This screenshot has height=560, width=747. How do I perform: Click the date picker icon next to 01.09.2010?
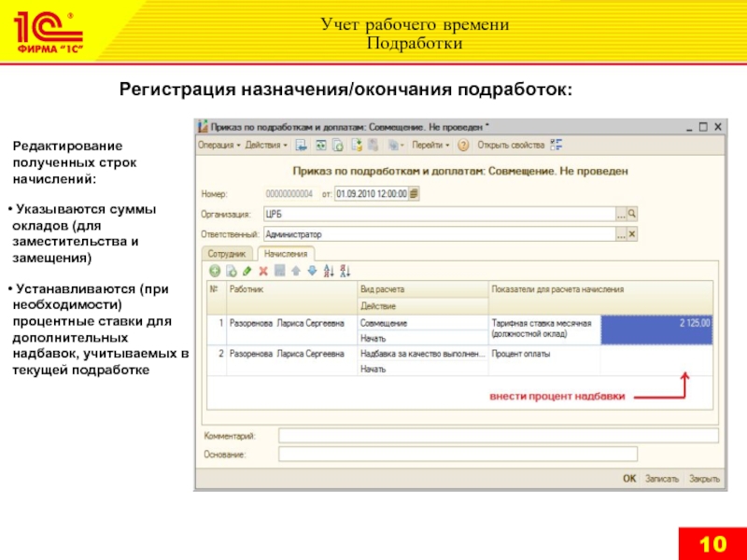(x=414, y=194)
